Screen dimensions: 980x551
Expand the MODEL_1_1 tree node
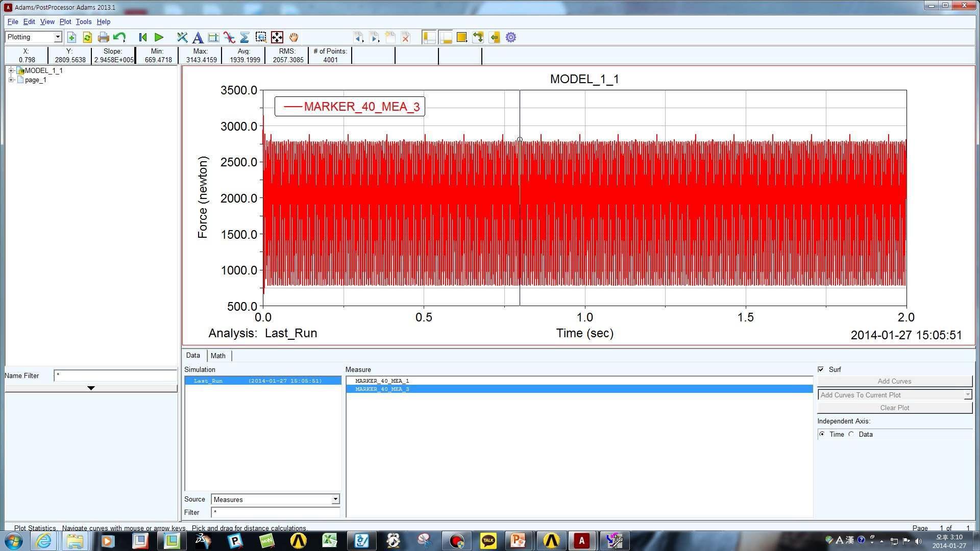11,70
